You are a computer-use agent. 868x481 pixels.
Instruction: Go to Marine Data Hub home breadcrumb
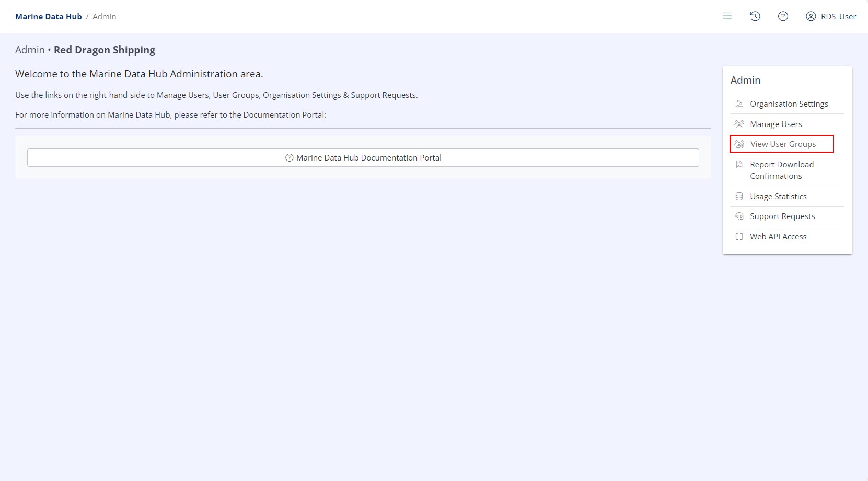pos(49,17)
